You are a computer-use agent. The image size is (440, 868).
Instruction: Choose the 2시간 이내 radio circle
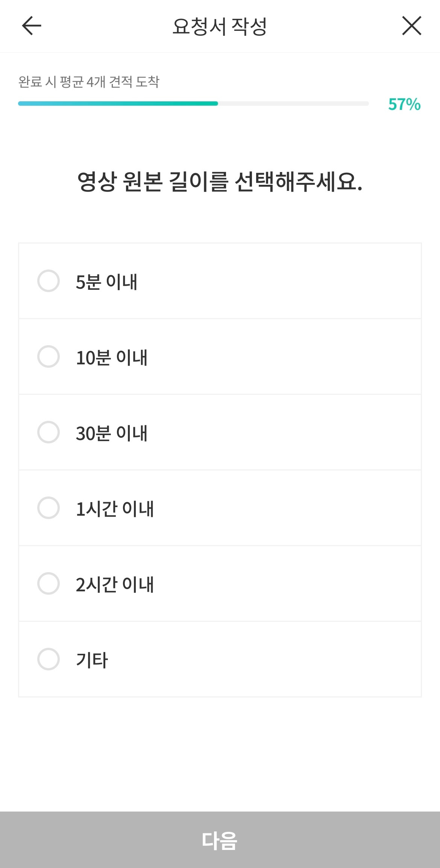49,583
